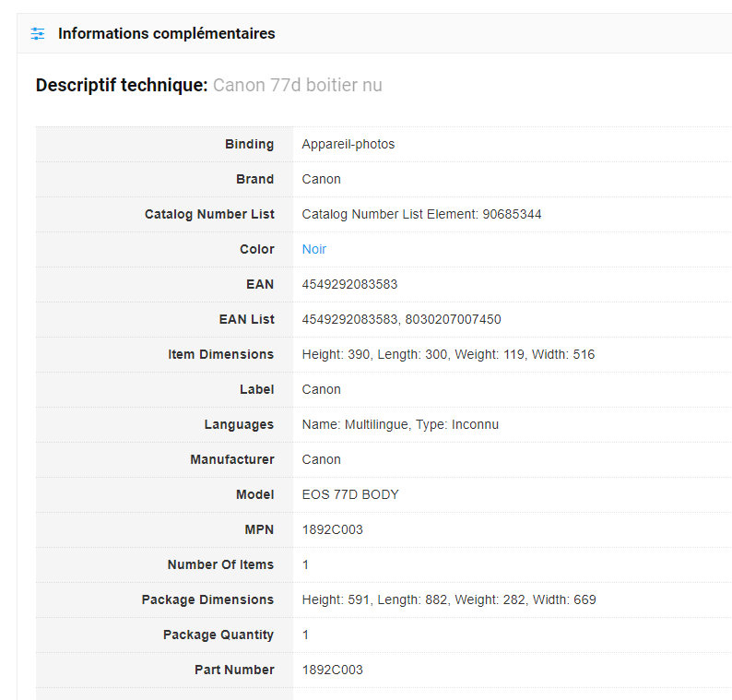Click the sliders icon beside Informations complémentaires
Image resolution: width=732 pixels, height=700 pixels.
[37, 34]
